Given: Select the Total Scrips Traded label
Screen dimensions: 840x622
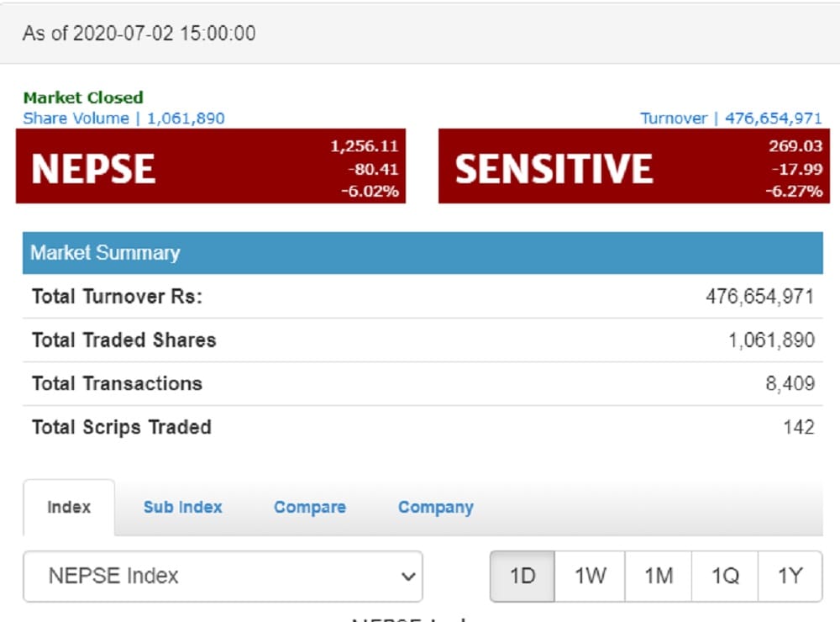Looking at the screenshot, I should (x=122, y=427).
